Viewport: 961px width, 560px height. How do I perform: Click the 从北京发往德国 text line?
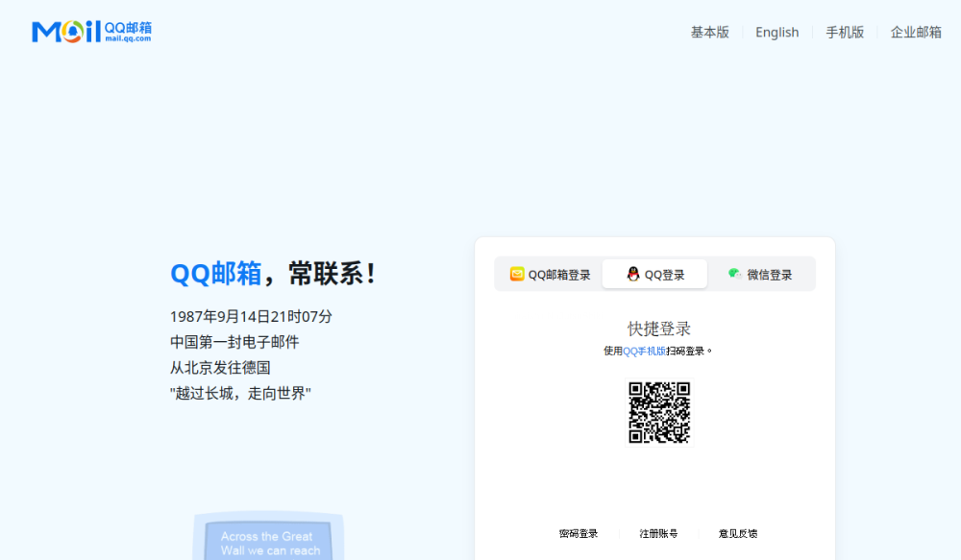pos(220,368)
